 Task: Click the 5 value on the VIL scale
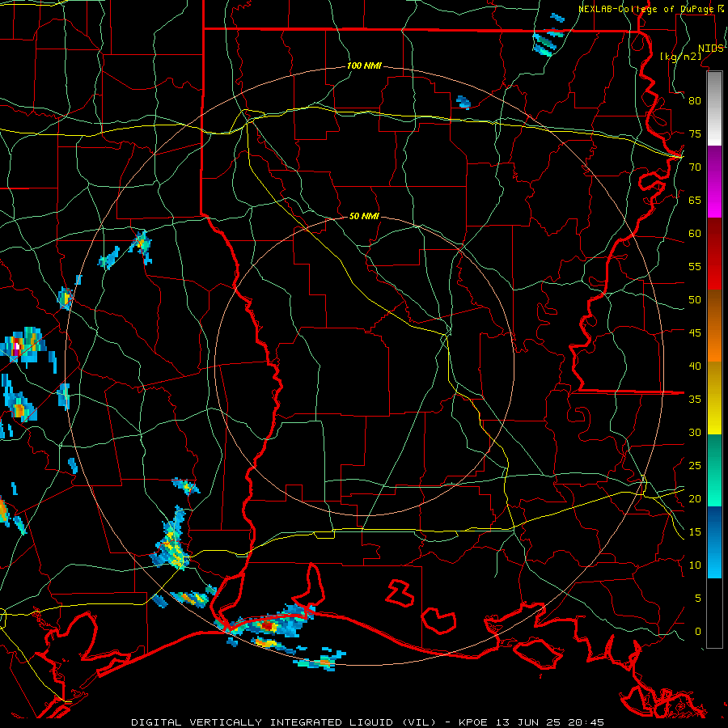pyautogui.click(x=698, y=599)
